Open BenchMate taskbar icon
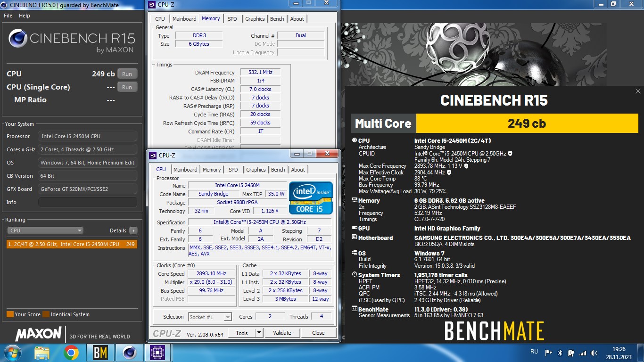This screenshot has width=644, height=362. [100, 353]
